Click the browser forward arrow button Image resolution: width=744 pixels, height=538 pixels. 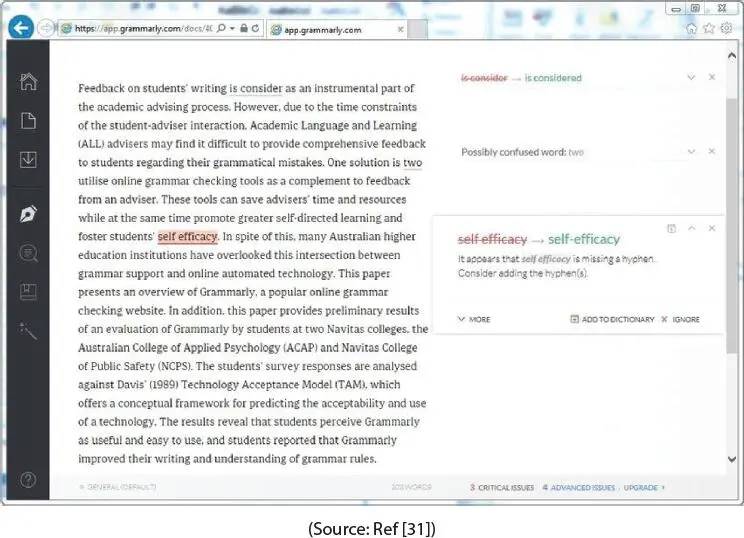tap(45, 28)
